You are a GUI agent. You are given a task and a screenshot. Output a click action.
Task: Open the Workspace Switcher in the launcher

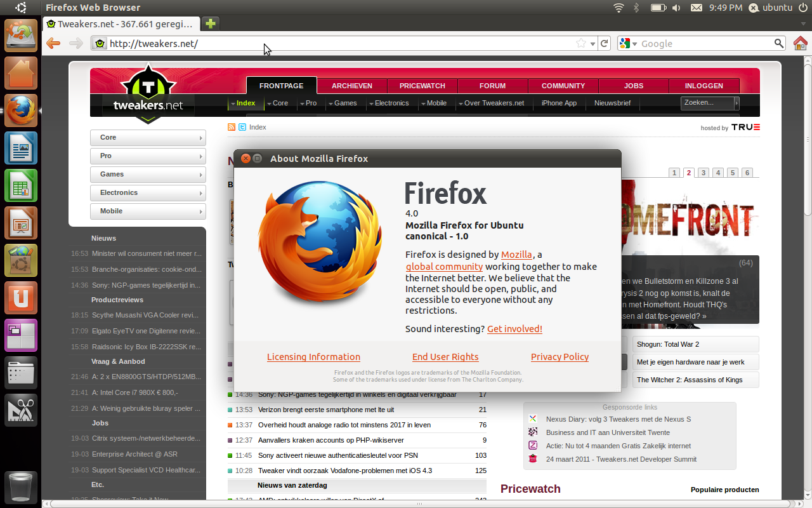point(21,335)
